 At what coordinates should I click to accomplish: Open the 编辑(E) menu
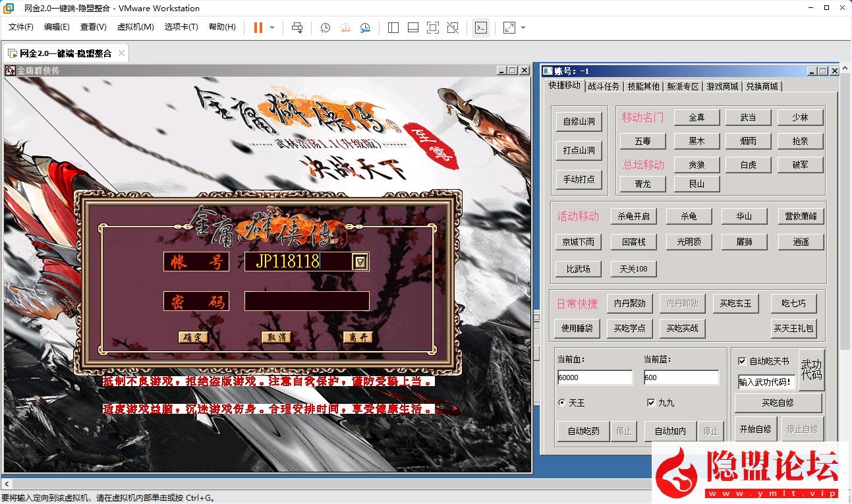[x=57, y=27]
